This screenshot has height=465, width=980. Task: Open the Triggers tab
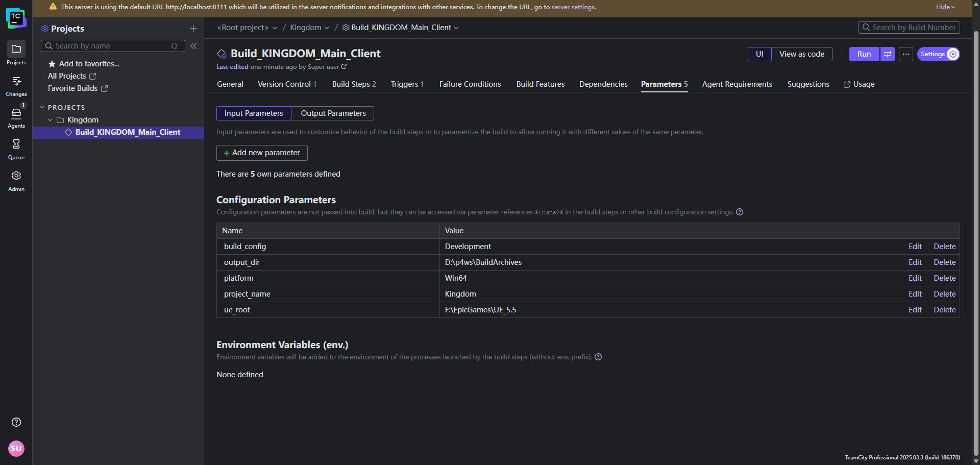tap(407, 84)
